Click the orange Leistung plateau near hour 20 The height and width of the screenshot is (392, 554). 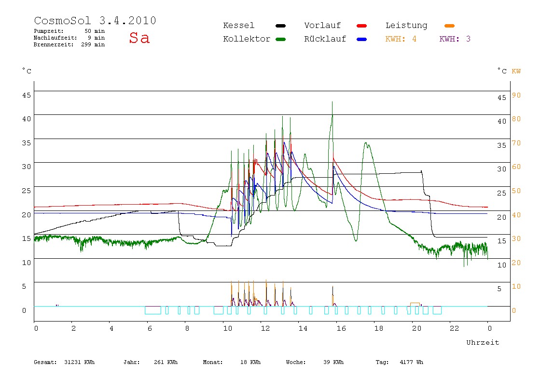click(415, 304)
